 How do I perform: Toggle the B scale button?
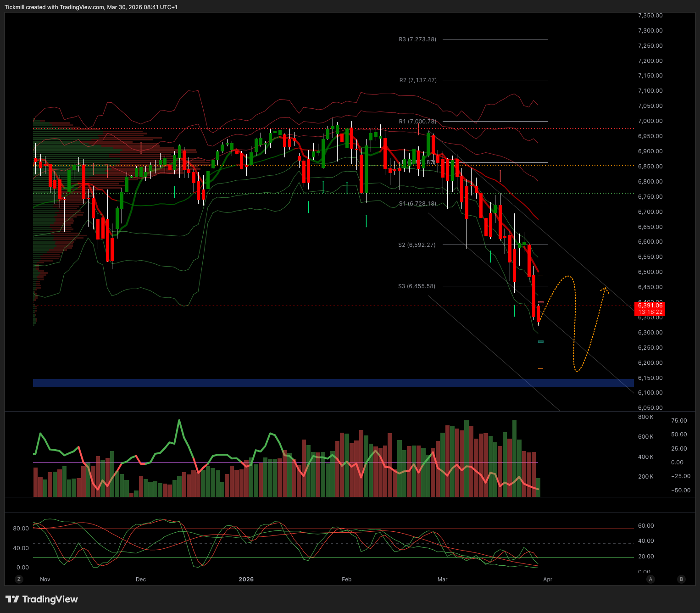tap(681, 579)
